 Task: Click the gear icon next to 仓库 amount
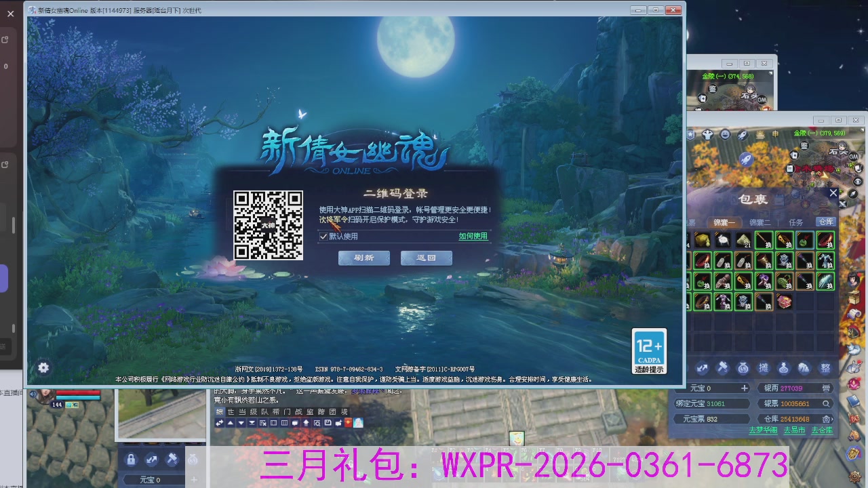827,420
